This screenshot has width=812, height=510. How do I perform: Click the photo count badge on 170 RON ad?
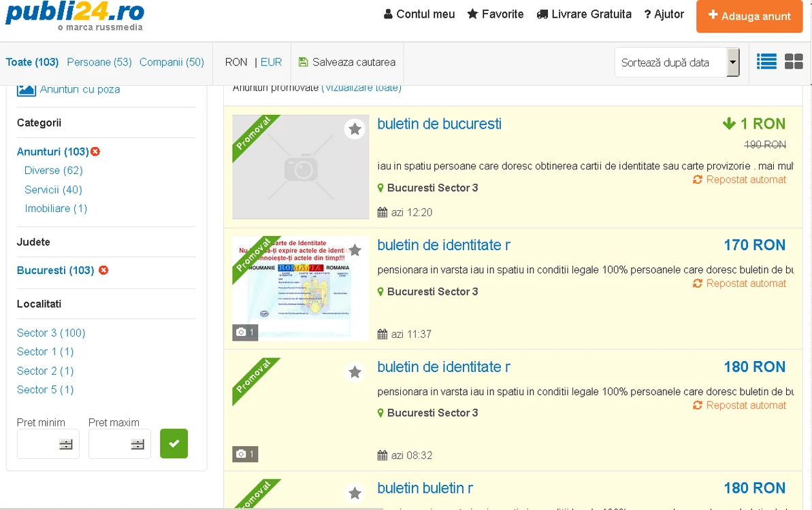245,332
